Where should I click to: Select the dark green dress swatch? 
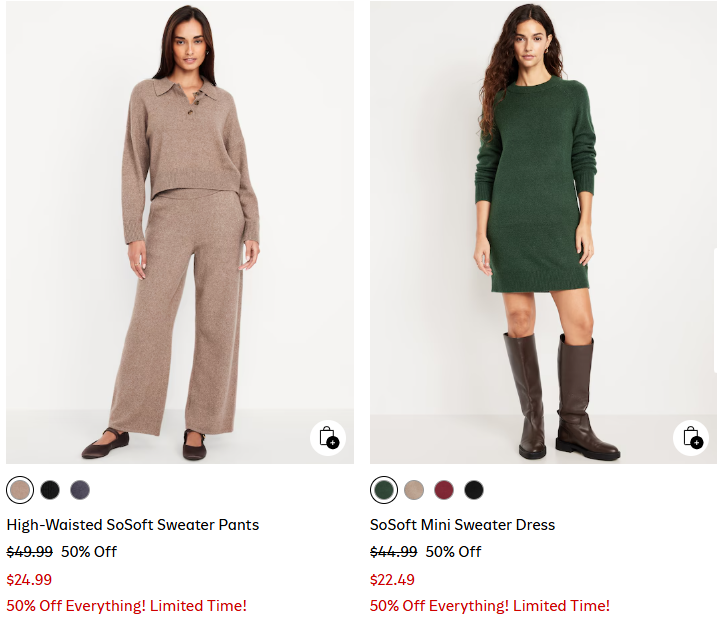[x=384, y=490]
